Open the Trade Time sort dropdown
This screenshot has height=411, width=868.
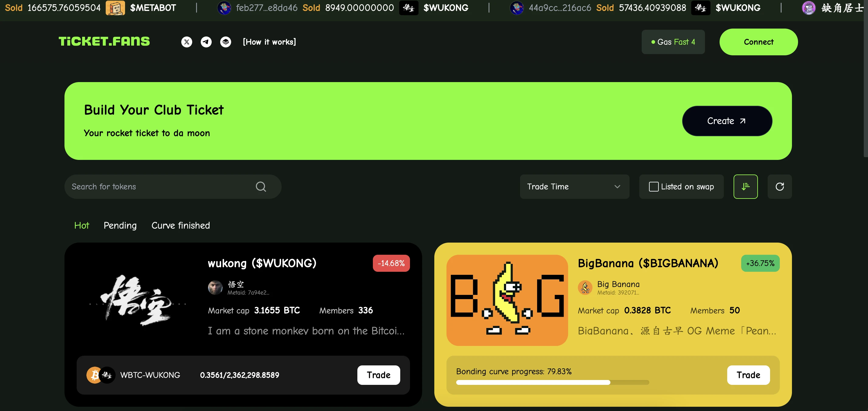[574, 186]
